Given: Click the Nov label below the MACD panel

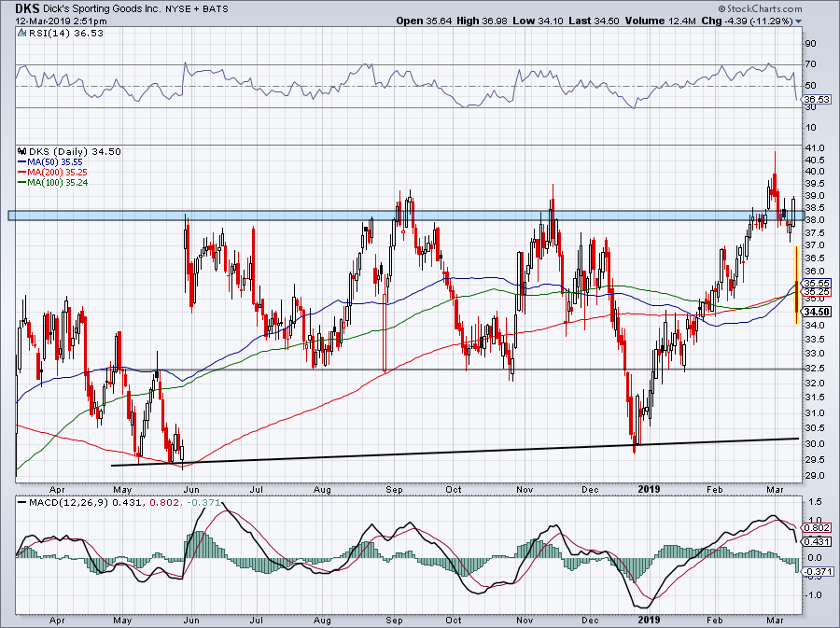Looking at the screenshot, I should point(525,620).
